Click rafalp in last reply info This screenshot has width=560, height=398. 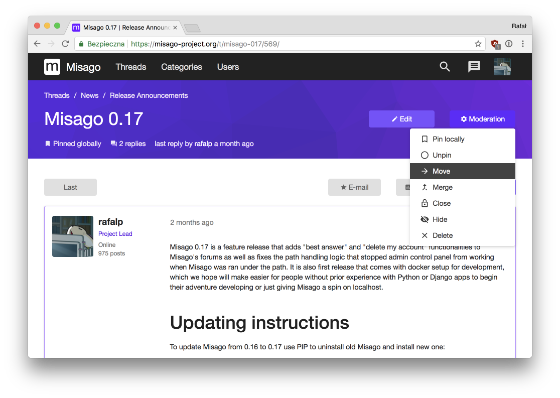[x=203, y=144]
